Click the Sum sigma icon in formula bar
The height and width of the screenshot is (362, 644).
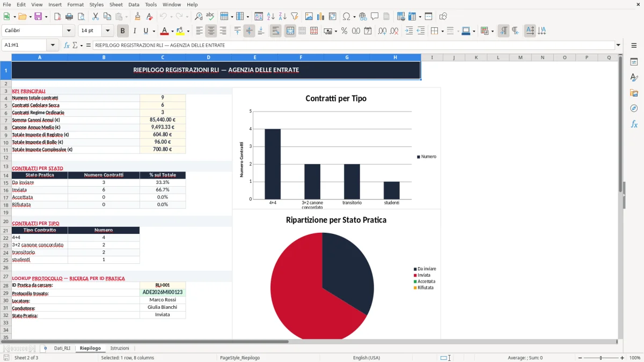[x=75, y=45]
